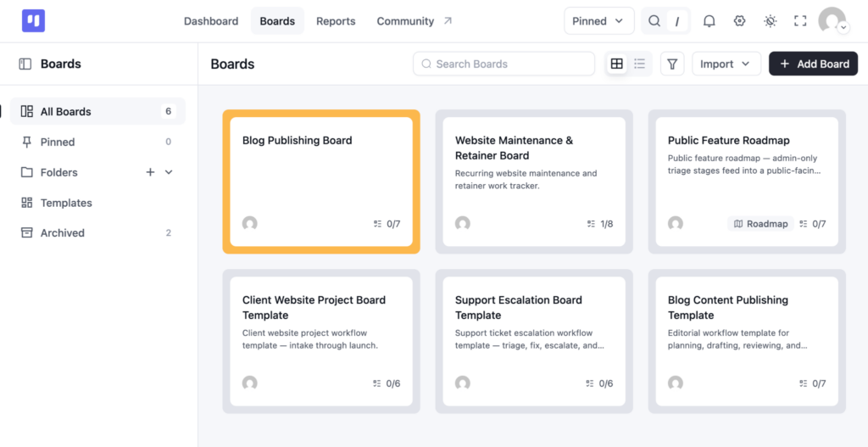Expand the Import dropdown
Screen dimensions: 868x447
(x=726, y=64)
